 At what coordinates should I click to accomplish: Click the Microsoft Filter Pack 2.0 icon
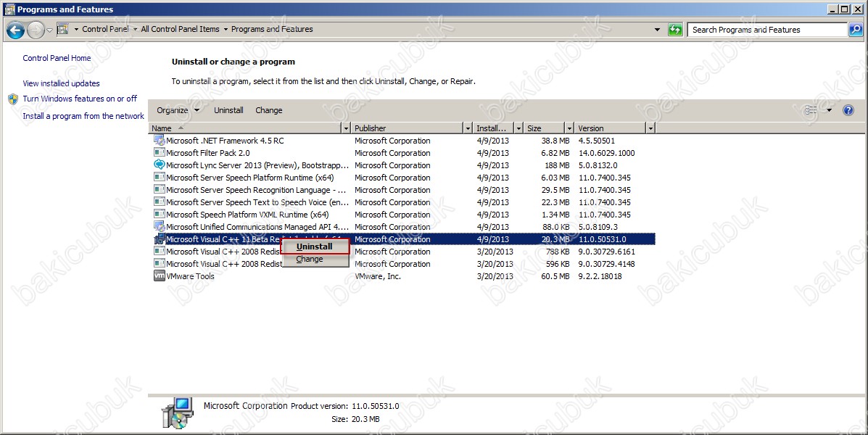pos(160,153)
